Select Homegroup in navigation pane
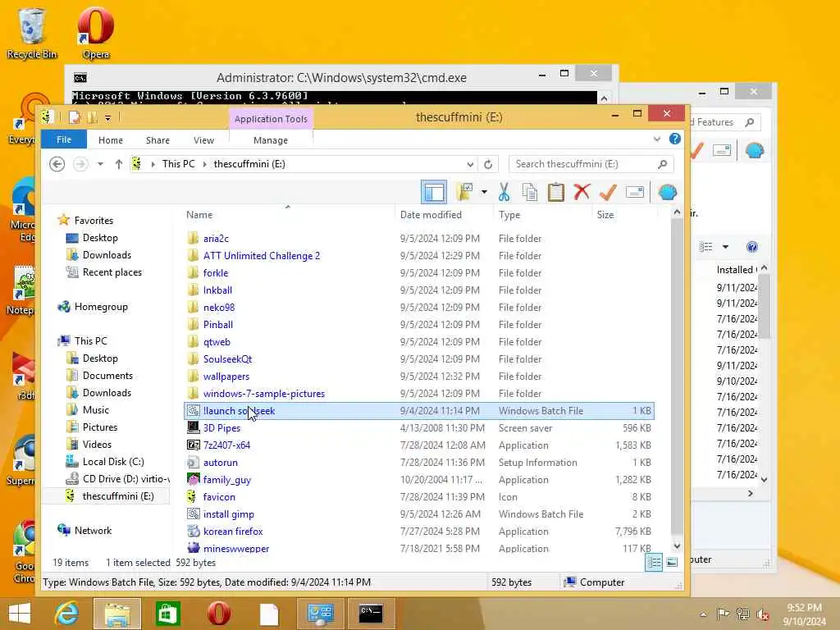 (x=101, y=307)
